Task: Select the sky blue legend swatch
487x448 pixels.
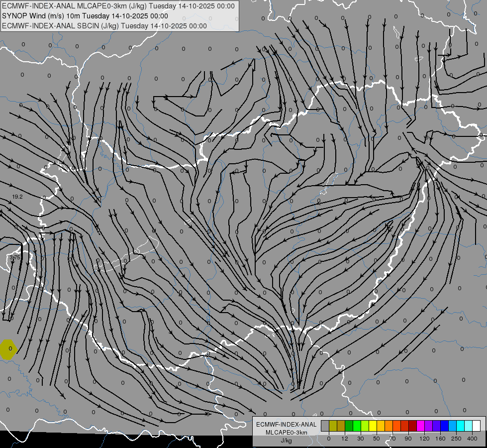Action: coord(453,426)
